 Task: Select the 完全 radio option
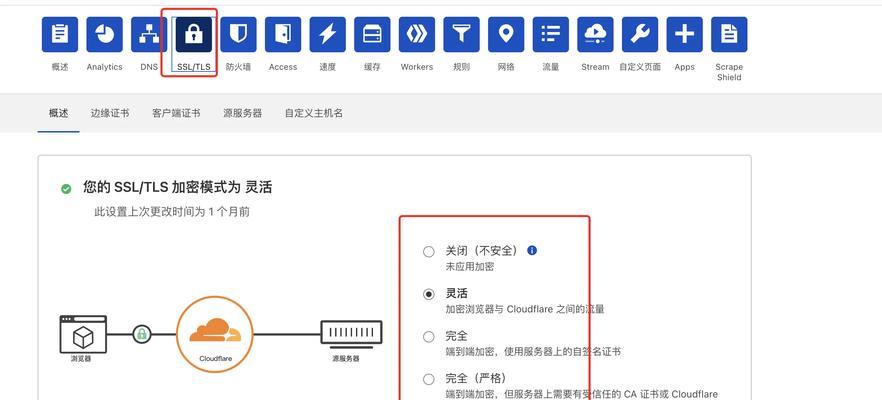pyautogui.click(x=429, y=336)
